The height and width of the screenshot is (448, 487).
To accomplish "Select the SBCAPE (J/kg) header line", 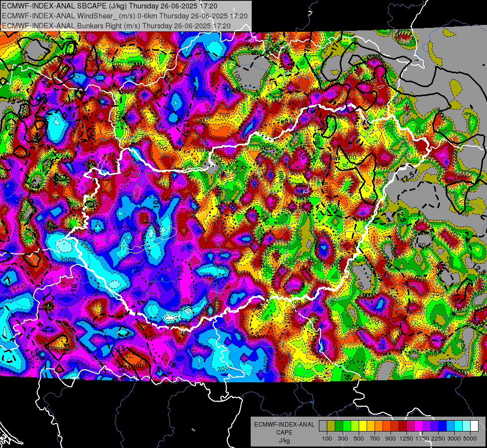I will tap(109, 6).
